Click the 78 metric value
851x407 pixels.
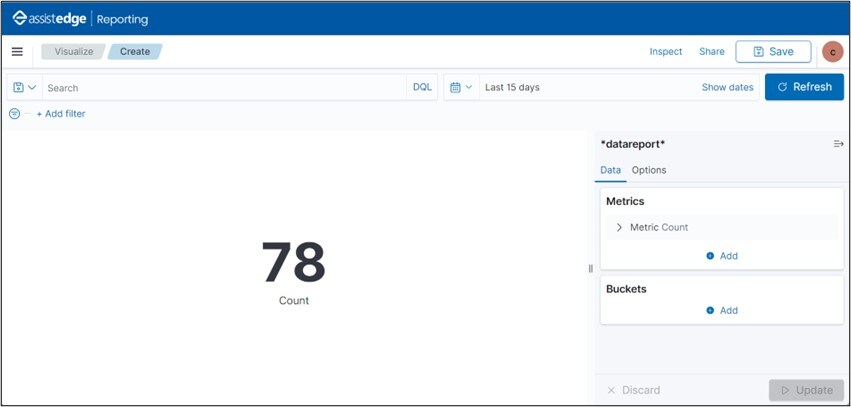294,262
